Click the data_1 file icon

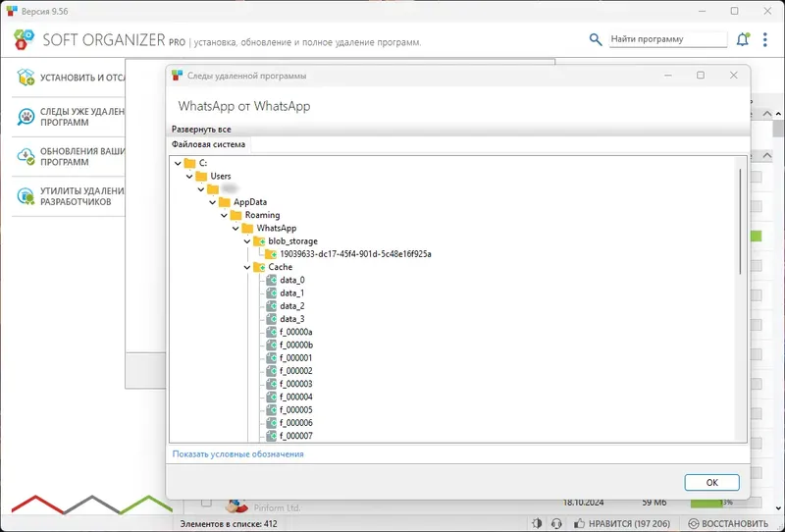(x=272, y=293)
